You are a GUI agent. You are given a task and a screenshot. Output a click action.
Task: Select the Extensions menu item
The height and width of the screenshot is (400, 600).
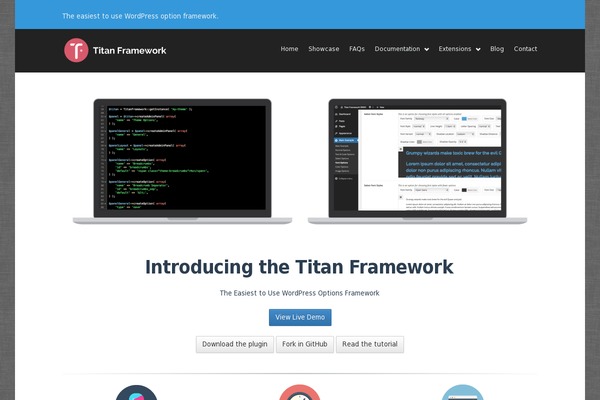pos(455,49)
